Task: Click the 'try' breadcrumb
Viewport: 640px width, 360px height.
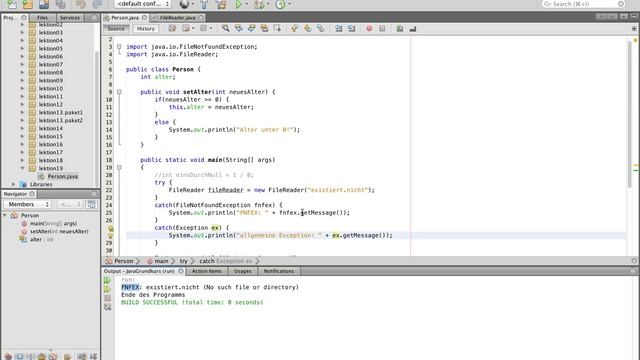Action: pyautogui.click(x=184, y=261)
